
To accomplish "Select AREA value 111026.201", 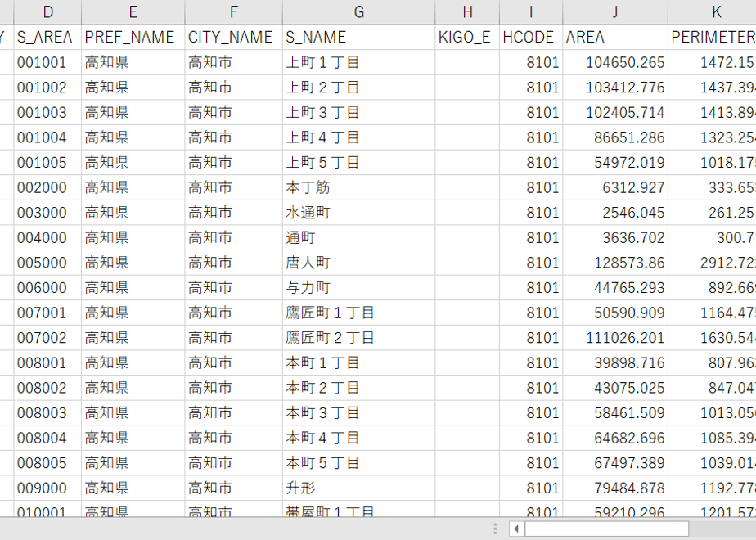I will pos(615,338).
